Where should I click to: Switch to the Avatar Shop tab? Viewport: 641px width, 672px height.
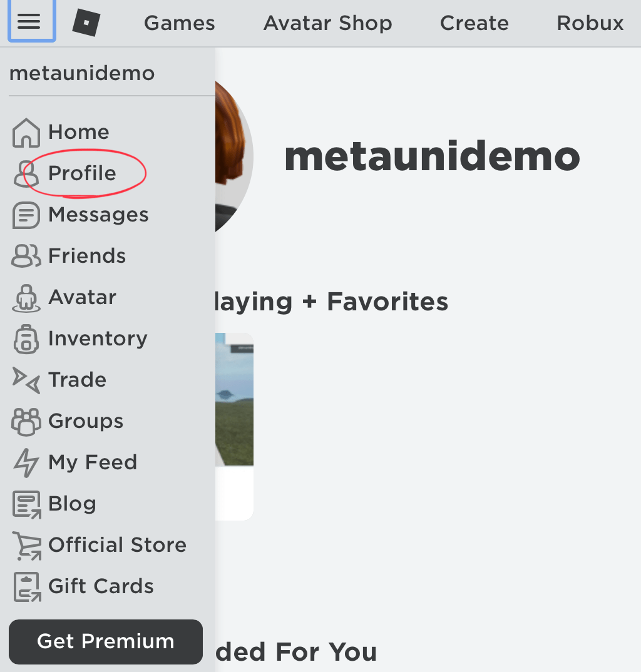coord(327,23)
